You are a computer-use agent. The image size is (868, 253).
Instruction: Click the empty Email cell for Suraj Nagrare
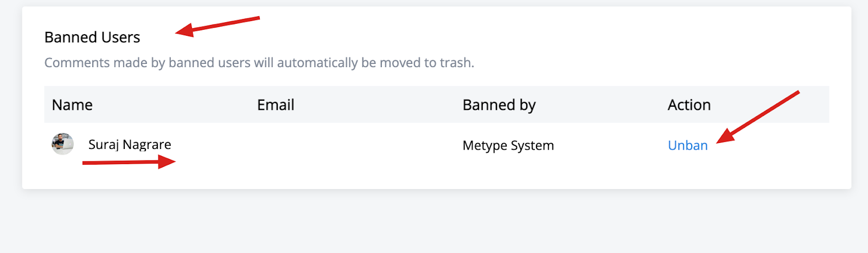(352, 145)
